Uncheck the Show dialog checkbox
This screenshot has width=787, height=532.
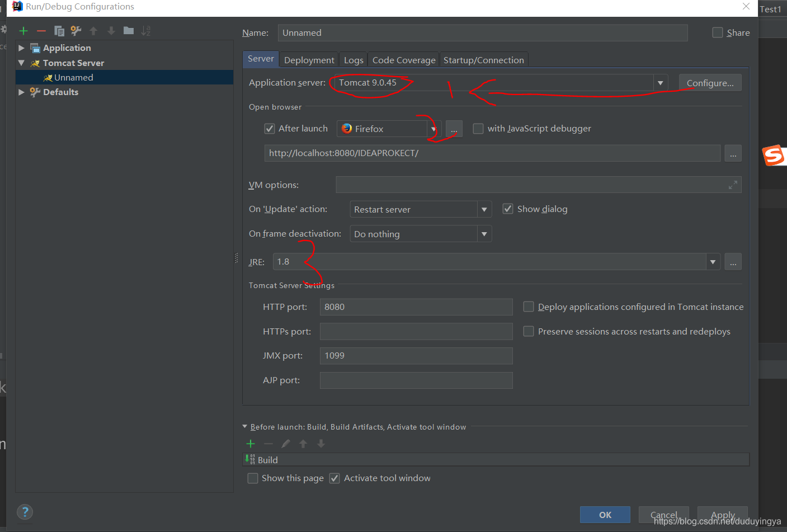tap(508, 209)
